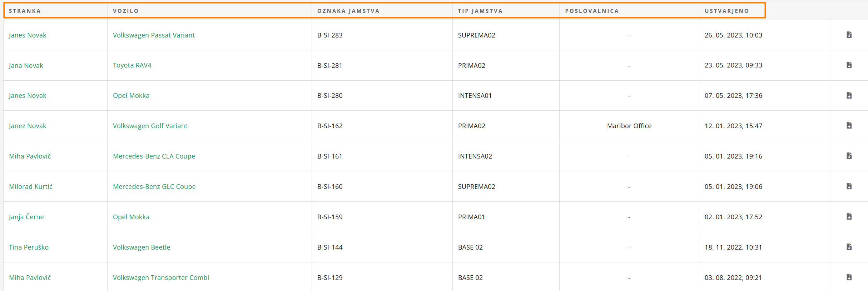
Task: Click the Ustvarjeno column header
Action: click(x=726, y=11)
